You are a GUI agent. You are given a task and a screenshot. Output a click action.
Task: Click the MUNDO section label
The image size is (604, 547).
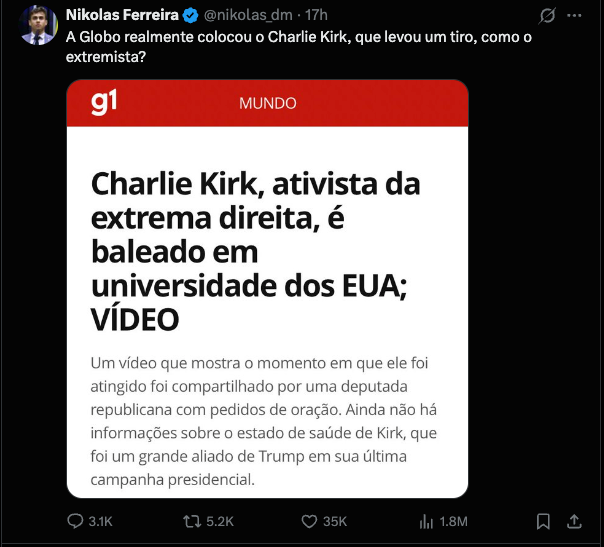tap(268, 103)
